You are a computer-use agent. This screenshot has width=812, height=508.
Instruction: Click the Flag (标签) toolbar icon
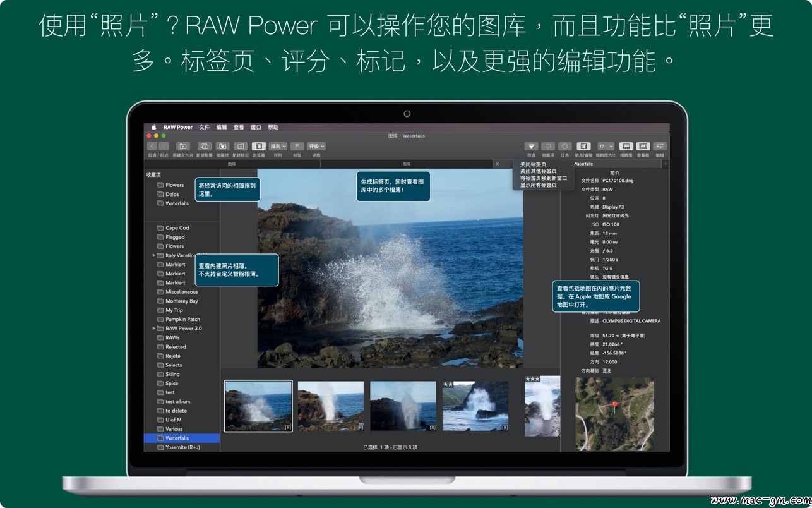tap(297, 147)
